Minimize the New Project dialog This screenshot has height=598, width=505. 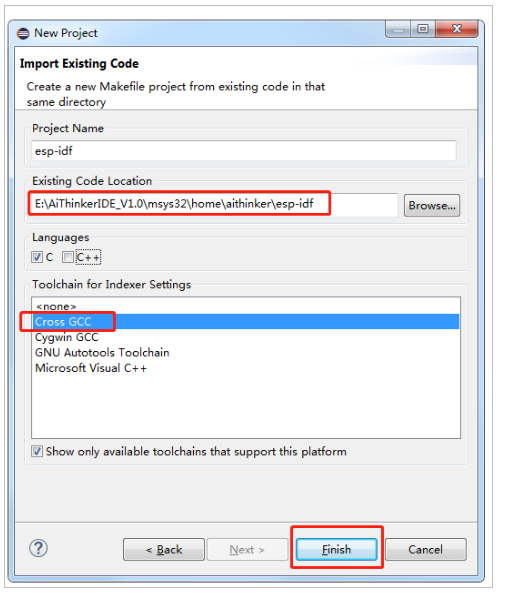398,29
